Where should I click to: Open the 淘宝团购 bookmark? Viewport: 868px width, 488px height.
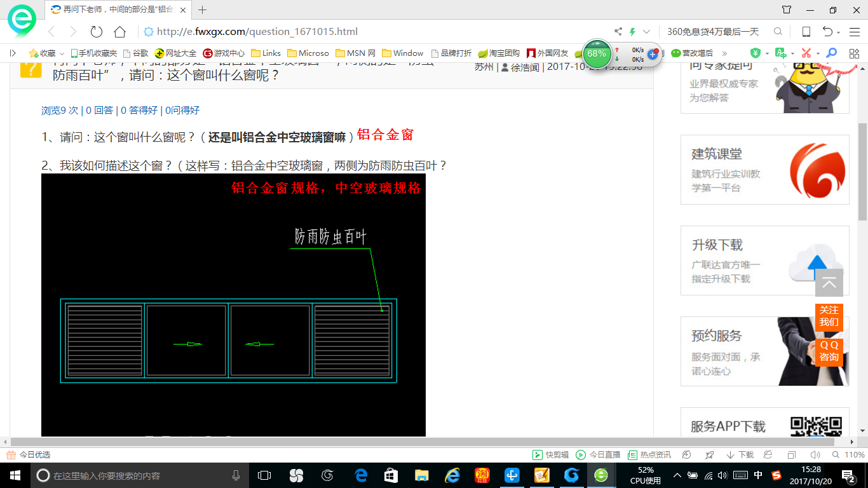pos(499,53)
